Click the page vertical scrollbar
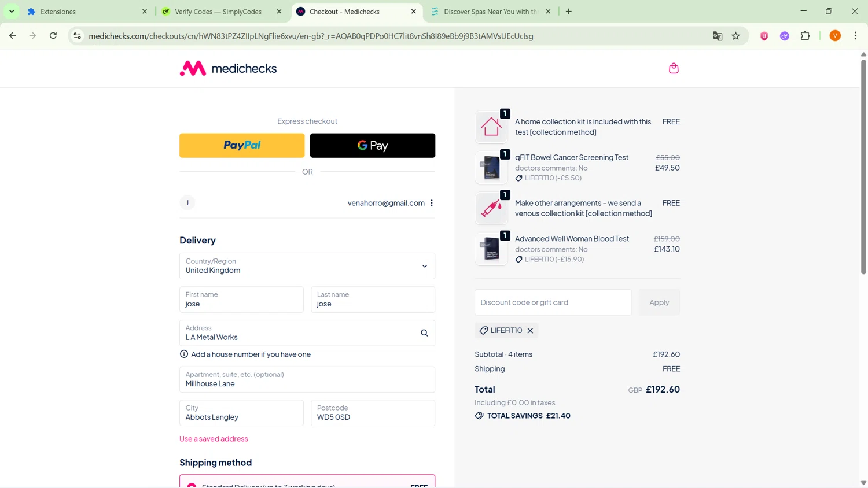Viewport: 868px width, 488px height. 863,166
